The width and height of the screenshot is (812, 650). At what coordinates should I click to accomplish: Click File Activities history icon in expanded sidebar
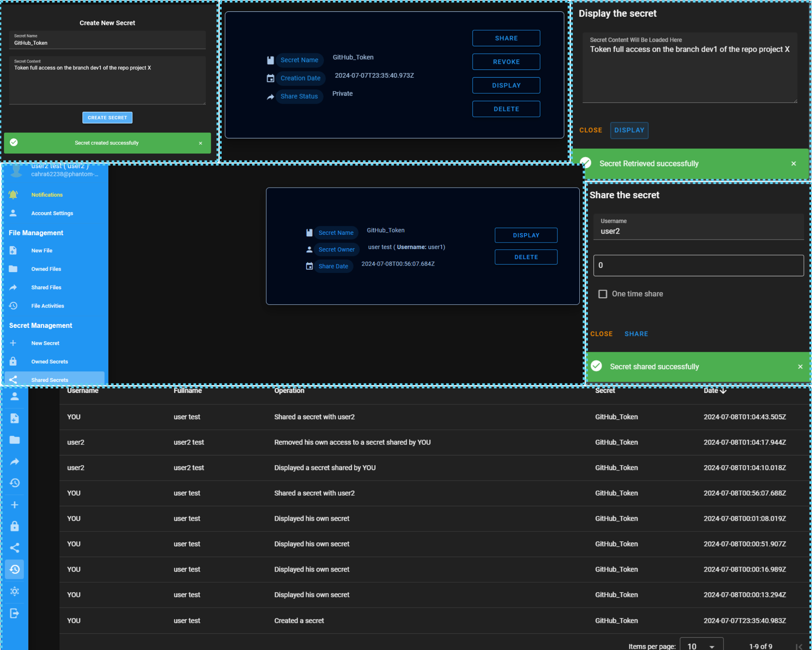click(x=13, y=305)
